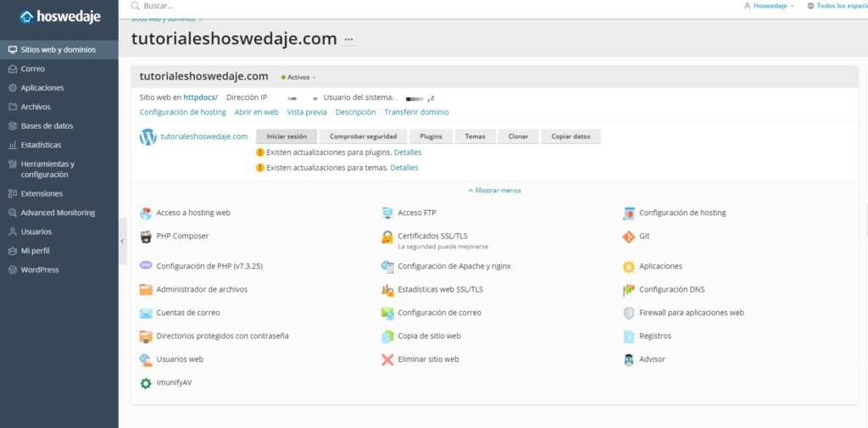Click the Certificados SSL/TLS padlock icon
Image resolution: width=868 pixels, height=428 pixels.
[387, 237]
